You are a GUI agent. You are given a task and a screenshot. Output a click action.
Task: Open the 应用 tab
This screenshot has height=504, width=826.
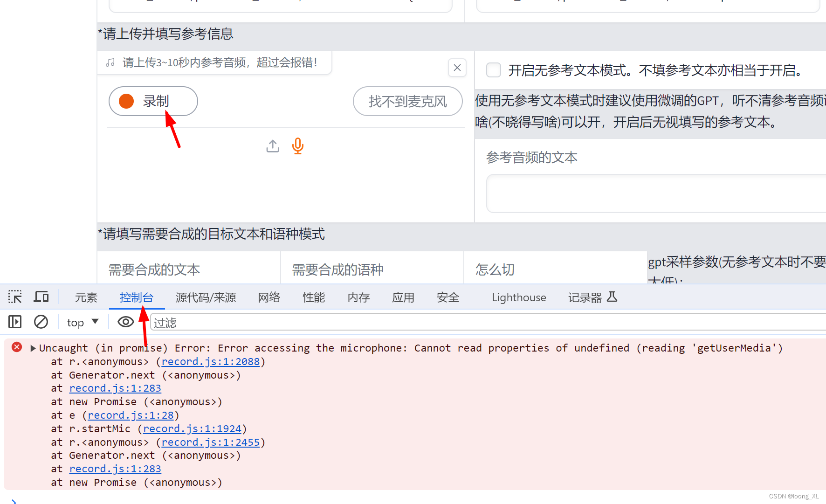click(403, 297)
